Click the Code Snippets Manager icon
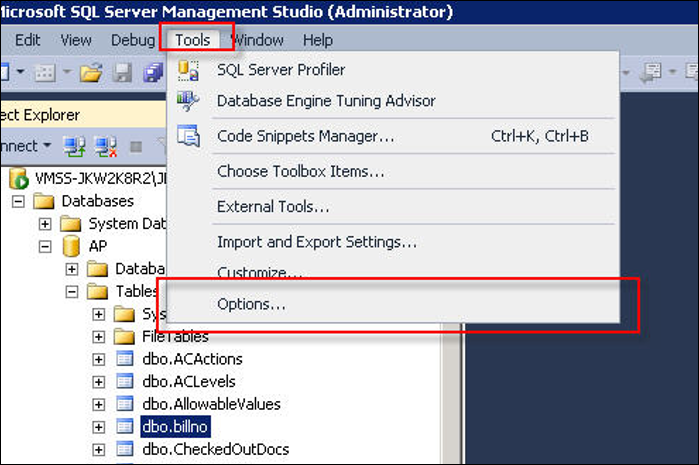Screen dimensions: 699x465 point(188,136)
